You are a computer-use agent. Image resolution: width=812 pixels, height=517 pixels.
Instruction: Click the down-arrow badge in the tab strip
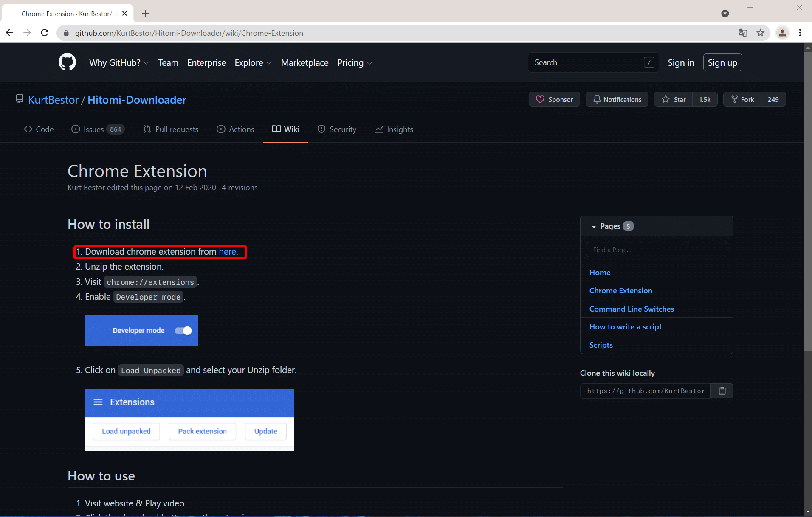click(x=725, y=14)
